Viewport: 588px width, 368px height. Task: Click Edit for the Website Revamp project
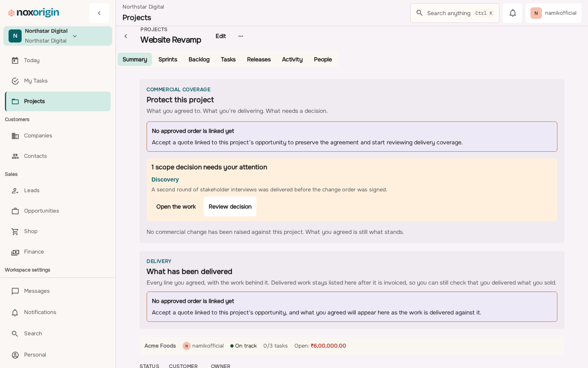[221, 36]
